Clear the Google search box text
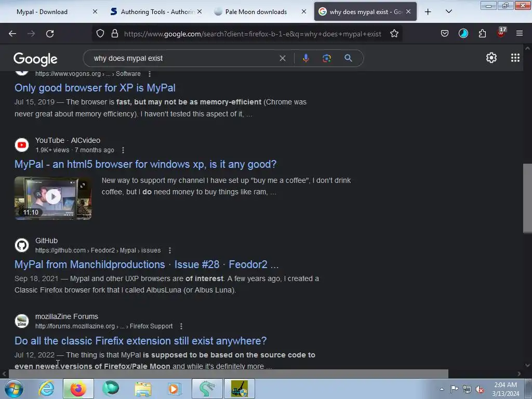Image resolution: width=532 pixels, height=399 pixels. coord(282,58)
